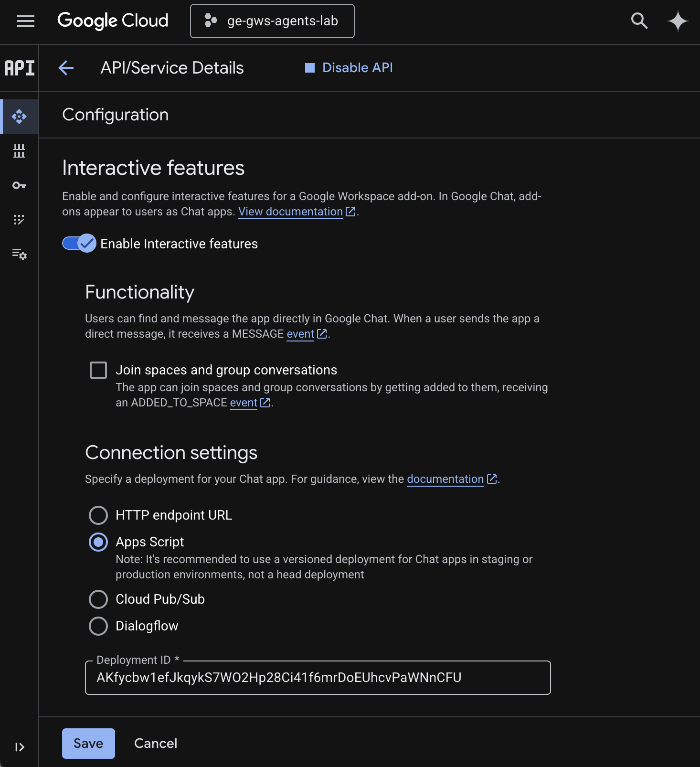Image resolution: width=700 pixels, height=767 pixels.
Task: Click the search magnifier icon
Action: [x=639, y=21]
